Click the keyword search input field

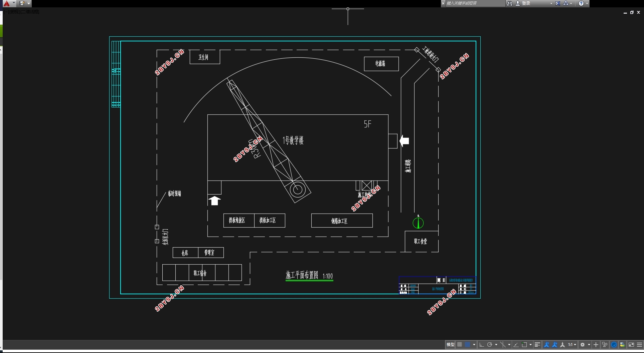pos(475,3)
